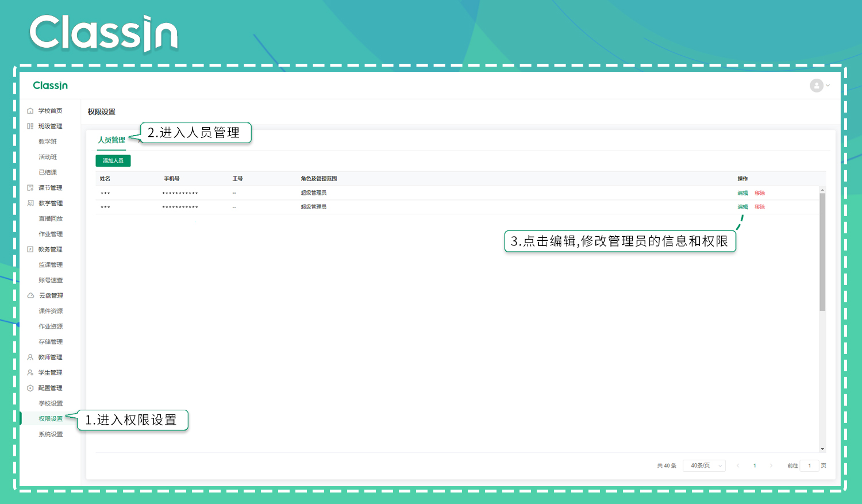Screen dimensions: 862x504
Task: Click the 班级管理 sidebar label
Action: pos(51,126)
